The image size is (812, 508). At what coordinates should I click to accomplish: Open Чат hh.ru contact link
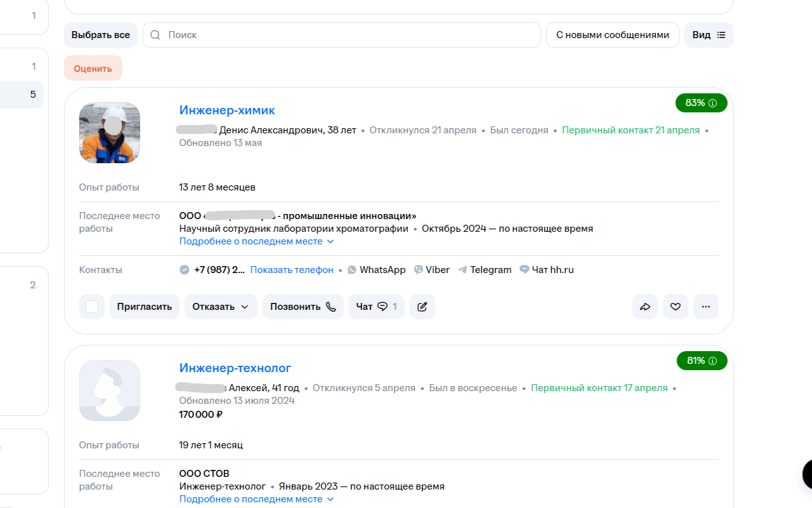(x=546, y=270)
